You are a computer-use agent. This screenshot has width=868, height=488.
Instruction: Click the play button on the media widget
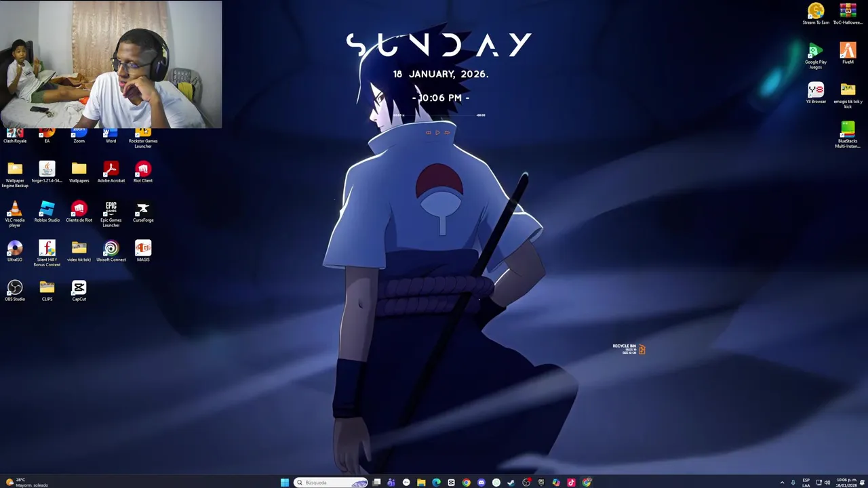click(437, 133)
